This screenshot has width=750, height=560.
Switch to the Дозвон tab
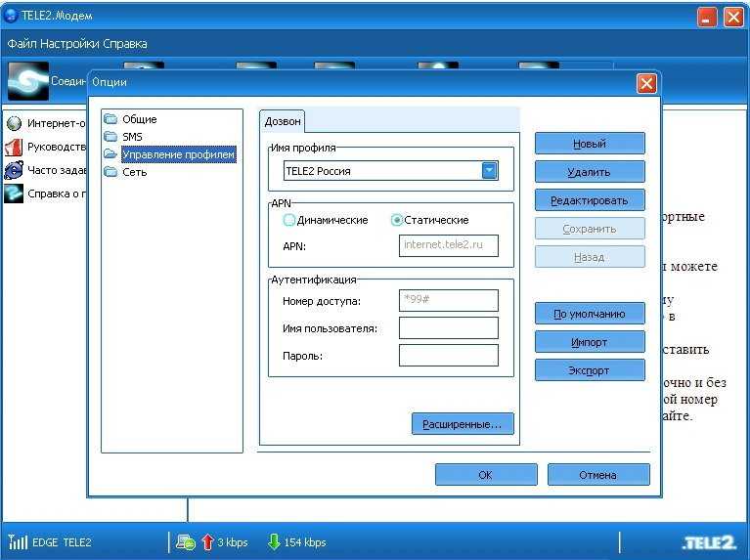(283, 121)
